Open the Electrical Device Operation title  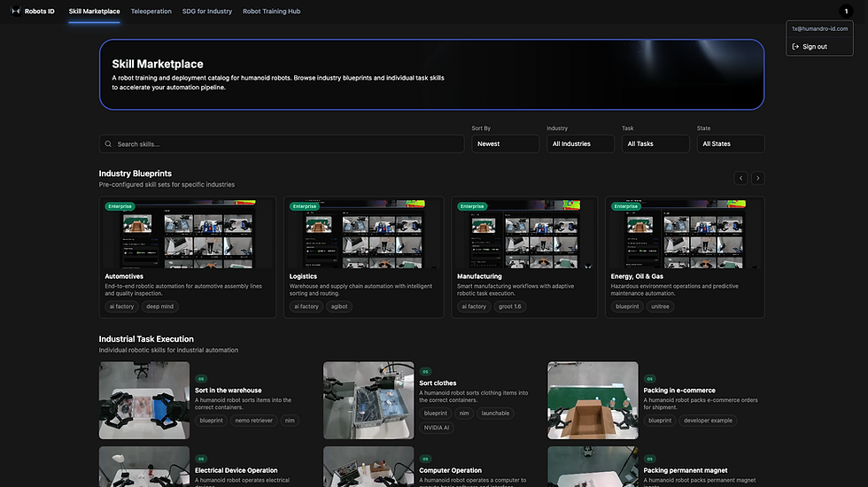[236, 470]
